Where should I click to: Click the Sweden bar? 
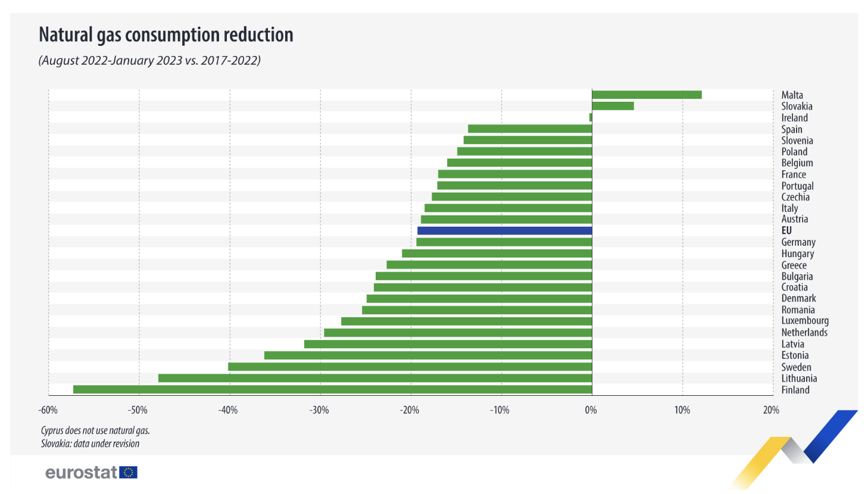click(410, 367)
